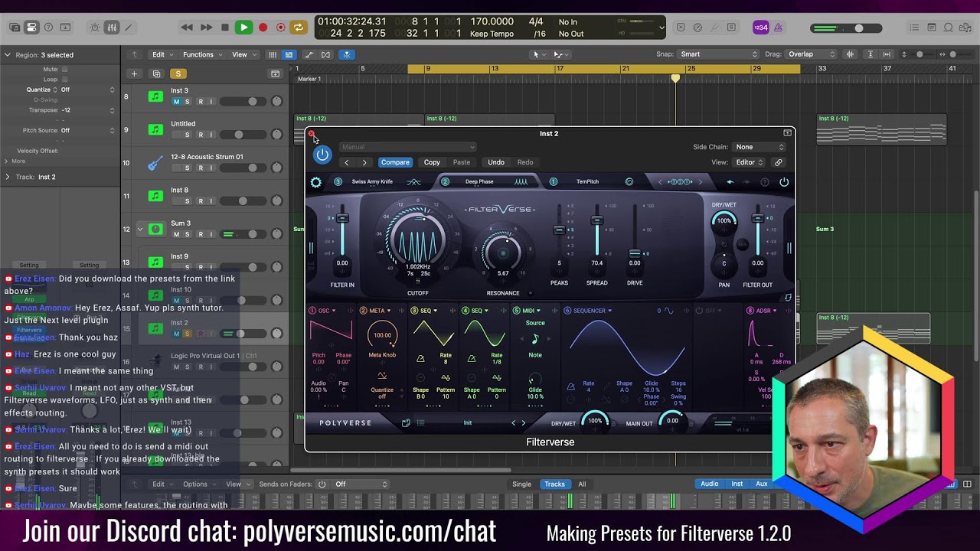
Task: Open the Snap dropdown set to Smart
Action: point(718,54)
